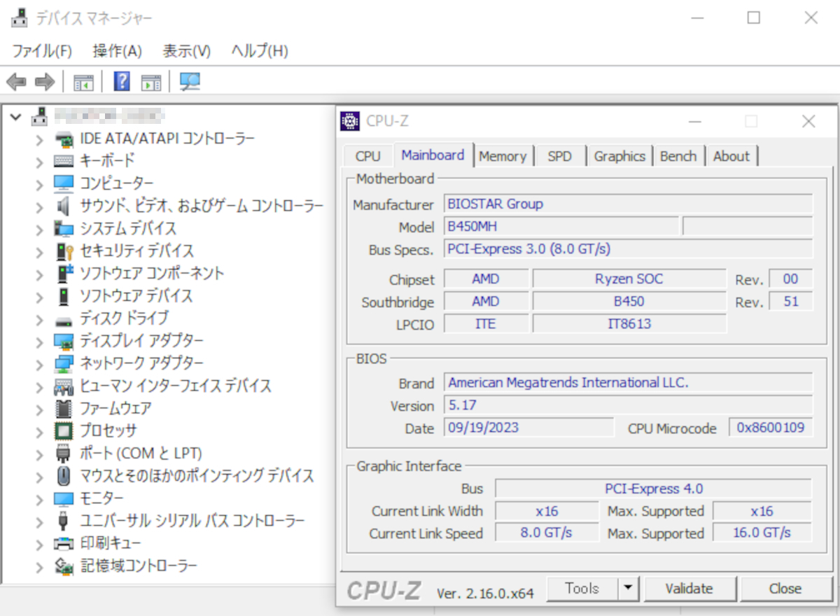Expand the モニター tree node
The width and height of the screenshot is (840, 616).
click(40, 498)
